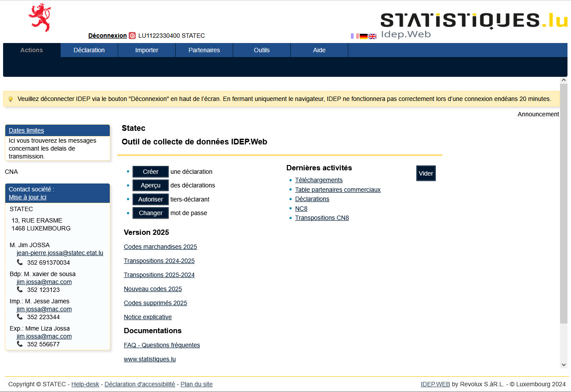
Task: Click LU1122330400 STATEC account text
Action: pyautogui.click(x=171, y=36)
